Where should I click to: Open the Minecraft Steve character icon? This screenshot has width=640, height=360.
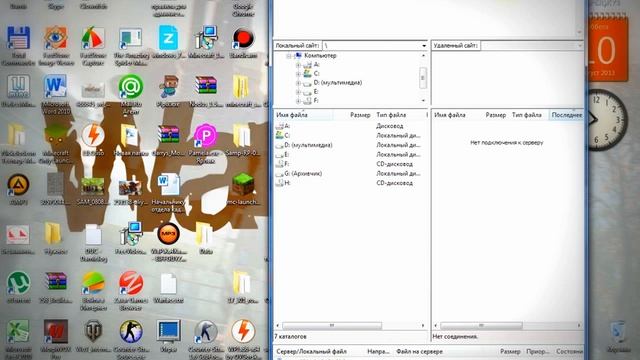tap(168, 87)
